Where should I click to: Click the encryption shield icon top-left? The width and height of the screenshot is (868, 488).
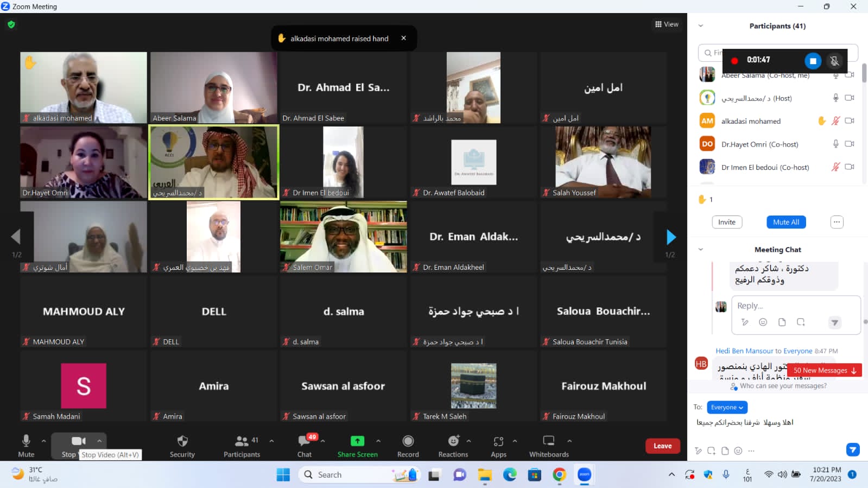11,24
